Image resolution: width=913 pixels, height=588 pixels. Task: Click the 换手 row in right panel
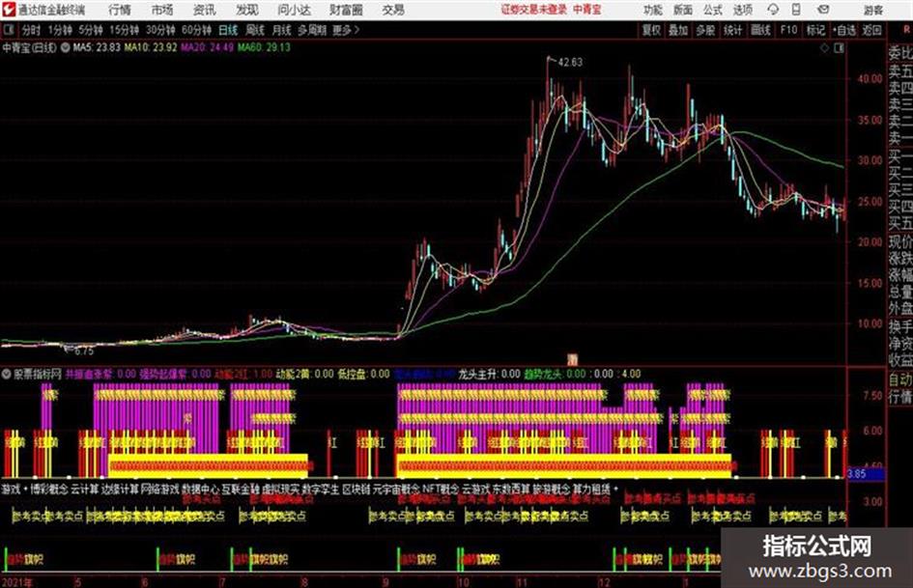900,326
